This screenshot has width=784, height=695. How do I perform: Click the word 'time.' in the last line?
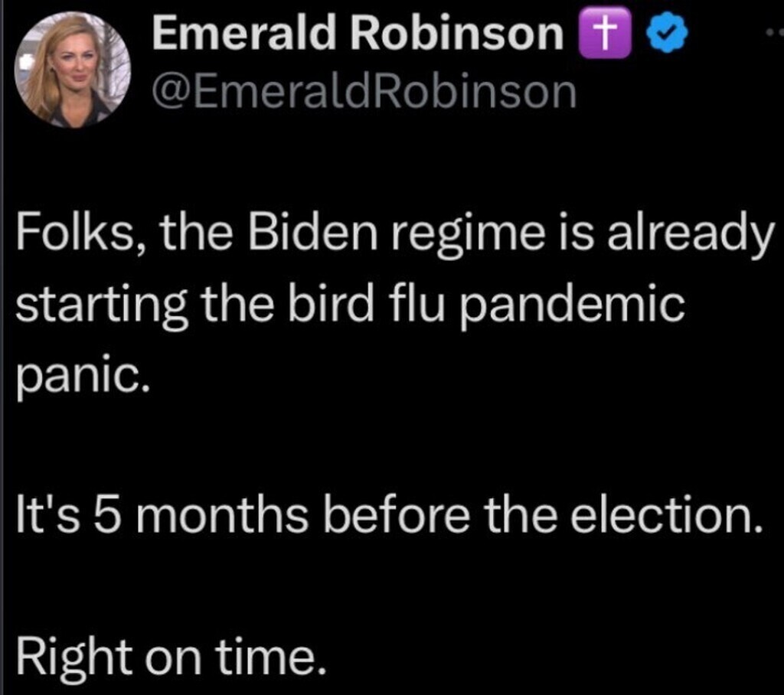click(270, 657)
